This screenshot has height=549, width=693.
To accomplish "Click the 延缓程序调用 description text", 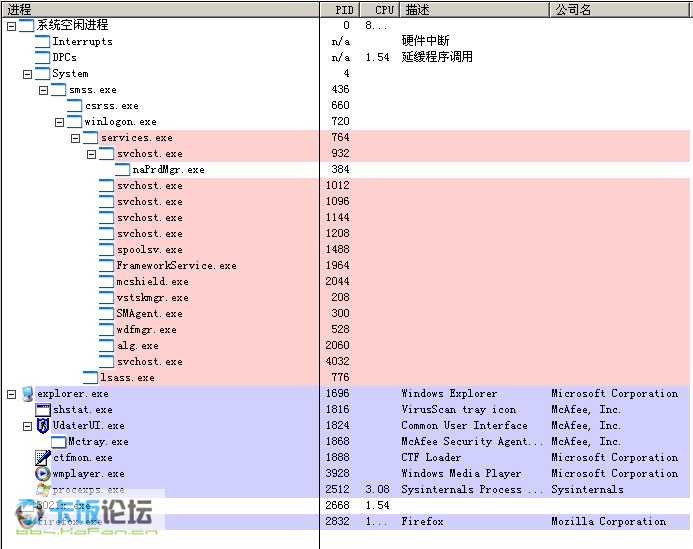I will 437,57.
